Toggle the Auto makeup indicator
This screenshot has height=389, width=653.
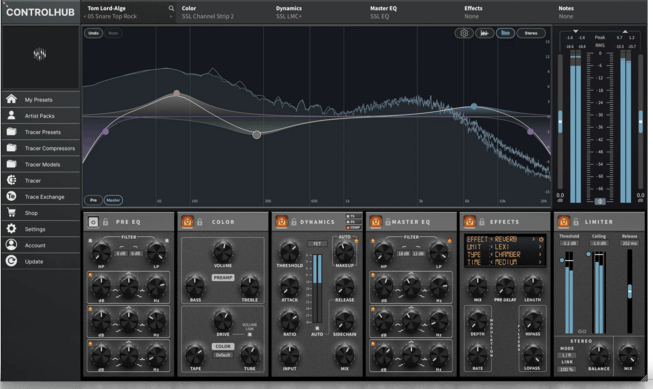click(356, 241)
